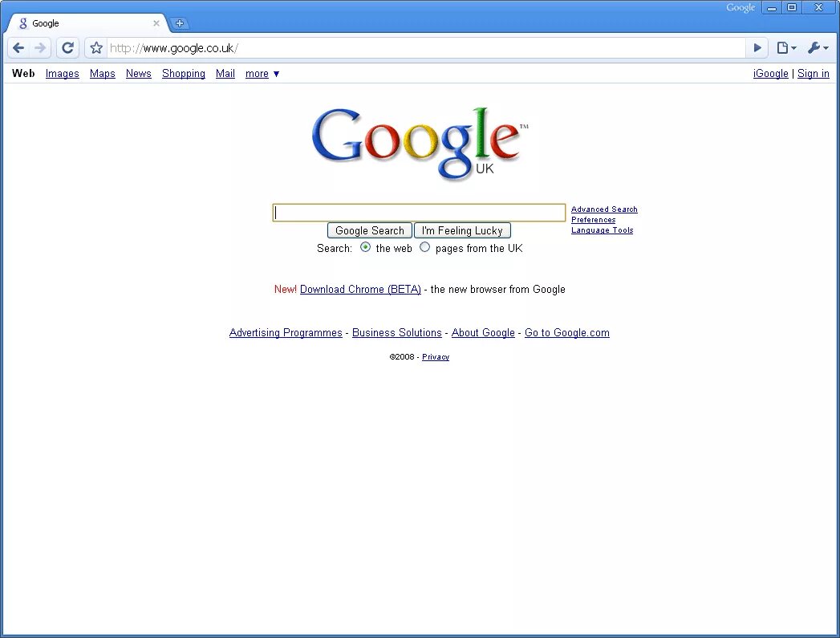This screenshot has width=840, height=638.
Task: Open the page control menu icon
Action: tap(786, 47)
